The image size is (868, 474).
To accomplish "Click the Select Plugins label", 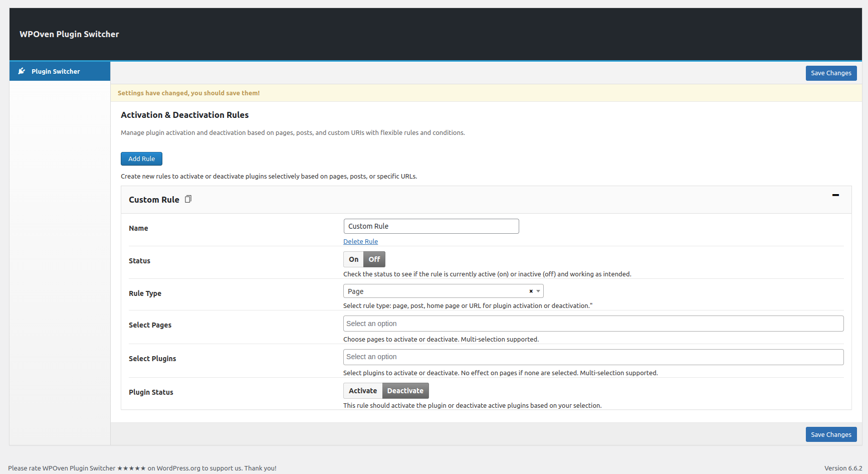I will click(152, 359).
